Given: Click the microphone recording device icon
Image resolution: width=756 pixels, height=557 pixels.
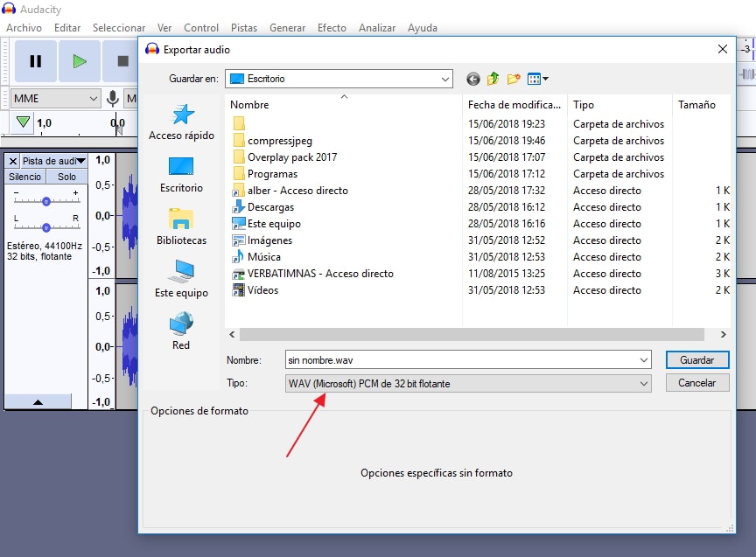Looking at the screenshot, I should point(113,98).
